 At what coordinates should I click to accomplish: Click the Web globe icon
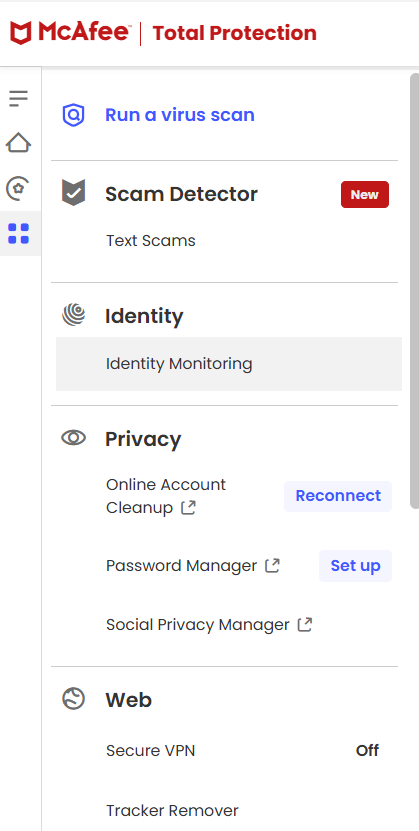[74, 699]
